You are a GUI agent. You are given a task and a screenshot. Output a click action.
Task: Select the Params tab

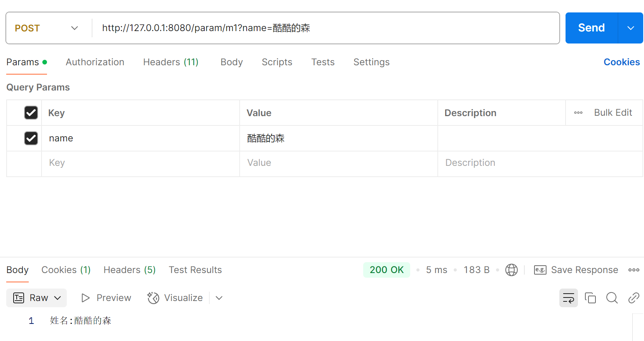[x=26, y=62]
